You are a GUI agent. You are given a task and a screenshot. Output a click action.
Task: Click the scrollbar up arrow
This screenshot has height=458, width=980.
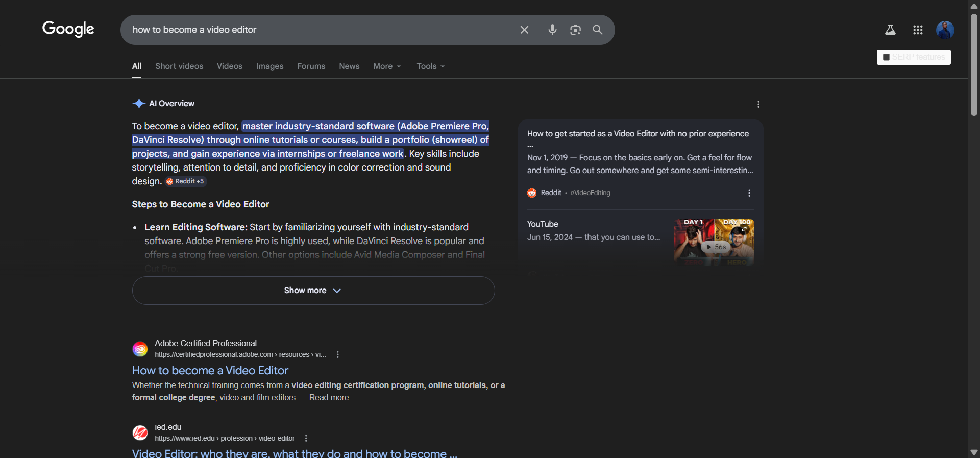[974, 6]
